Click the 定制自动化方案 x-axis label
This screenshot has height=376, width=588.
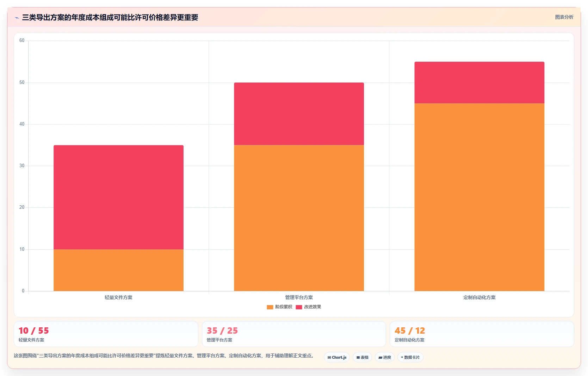479,297
